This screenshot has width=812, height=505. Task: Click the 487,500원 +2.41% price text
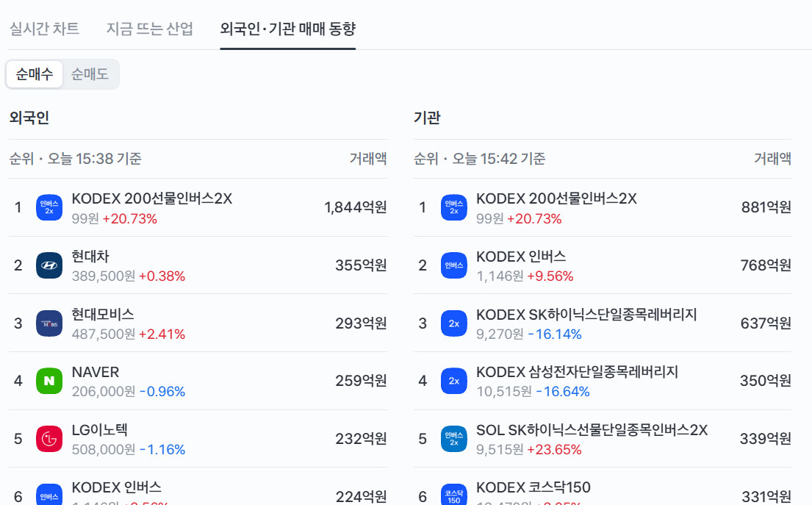click(x=129, y=334)
